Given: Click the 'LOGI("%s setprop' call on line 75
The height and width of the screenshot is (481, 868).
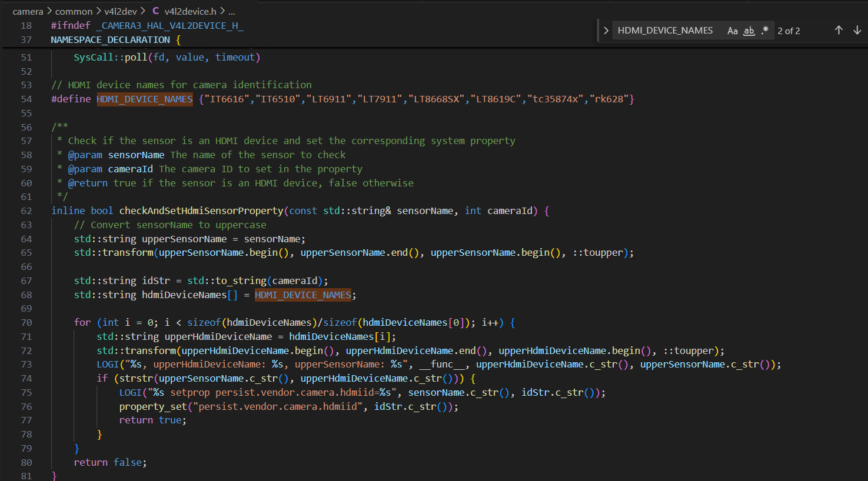Looking at the screenshot, I should tap(362, 392).
